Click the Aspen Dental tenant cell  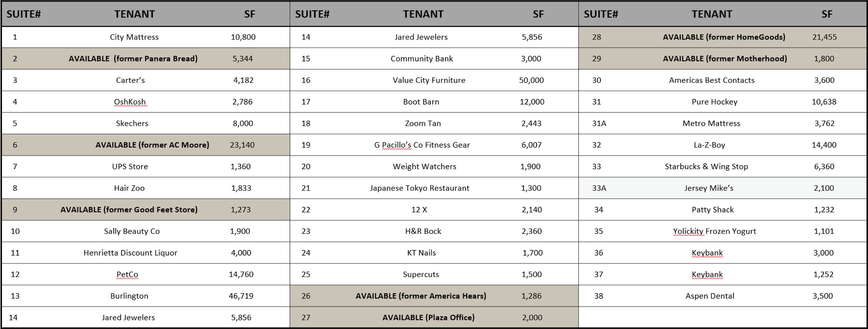[710, 296]
